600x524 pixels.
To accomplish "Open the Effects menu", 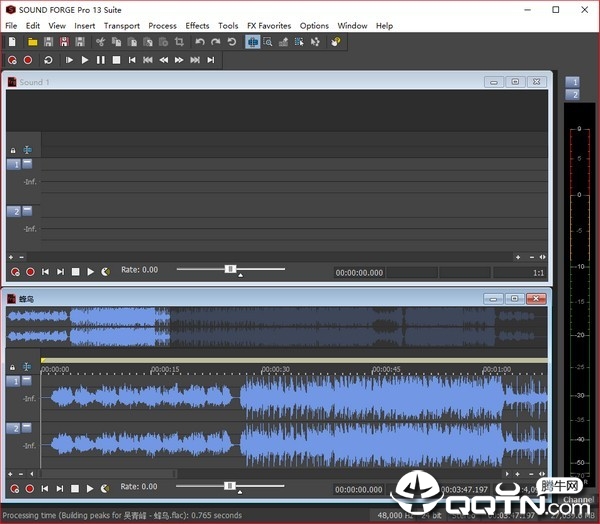I will (197, 26).
